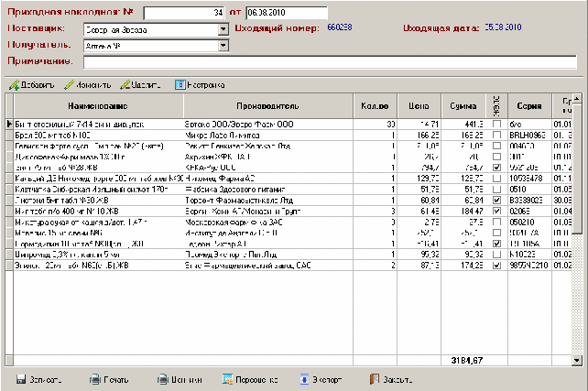This screenshot has width=588, height=391.
Task: Click the Производитель column header
Action: click(x=267, y=106)
